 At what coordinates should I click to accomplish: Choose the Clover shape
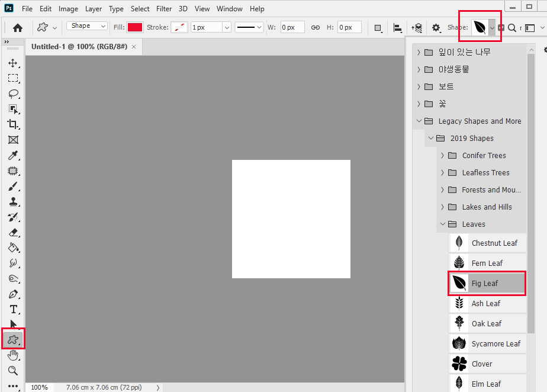[x=487, y=364]
